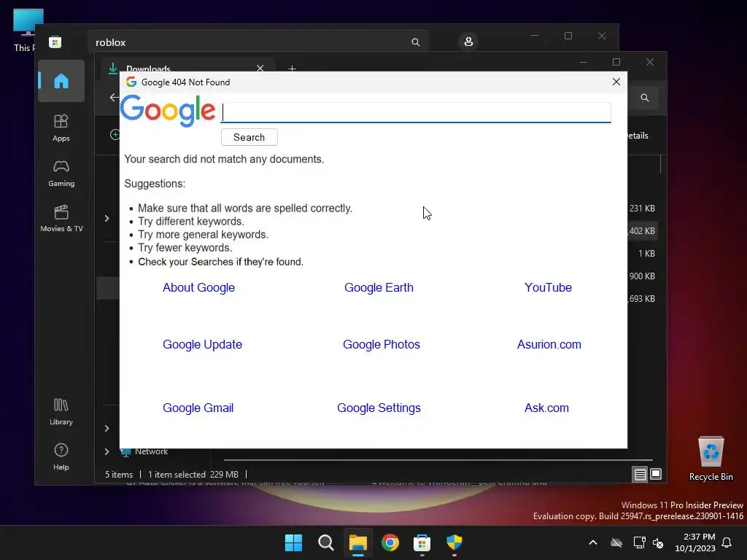The image size is (747, 560).
Task: Expand the tree chevron above Network
Action: pos(107,428)
